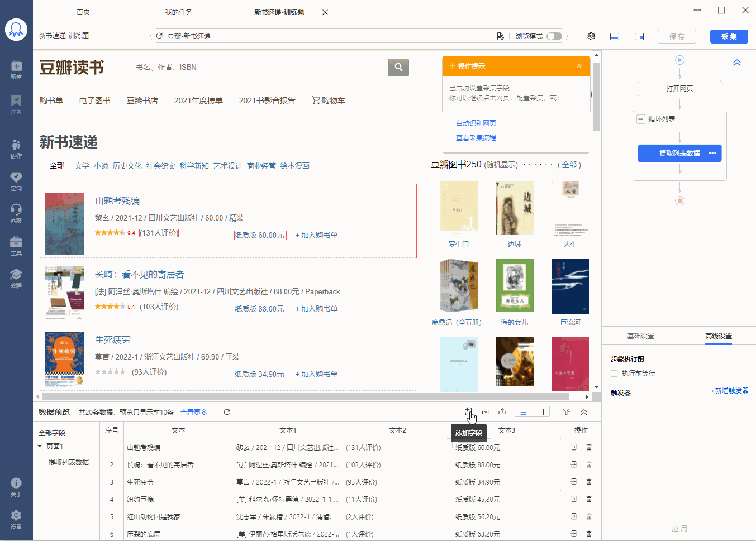
Task: Refresh data preview with reload icon
Action: (227, 412)
